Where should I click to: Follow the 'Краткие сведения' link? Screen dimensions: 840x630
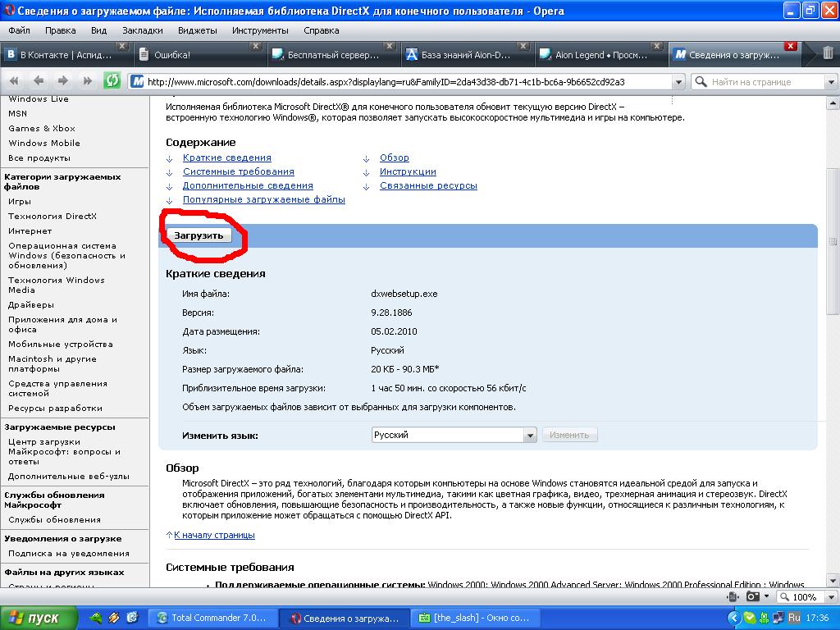(x=227, y=157)
